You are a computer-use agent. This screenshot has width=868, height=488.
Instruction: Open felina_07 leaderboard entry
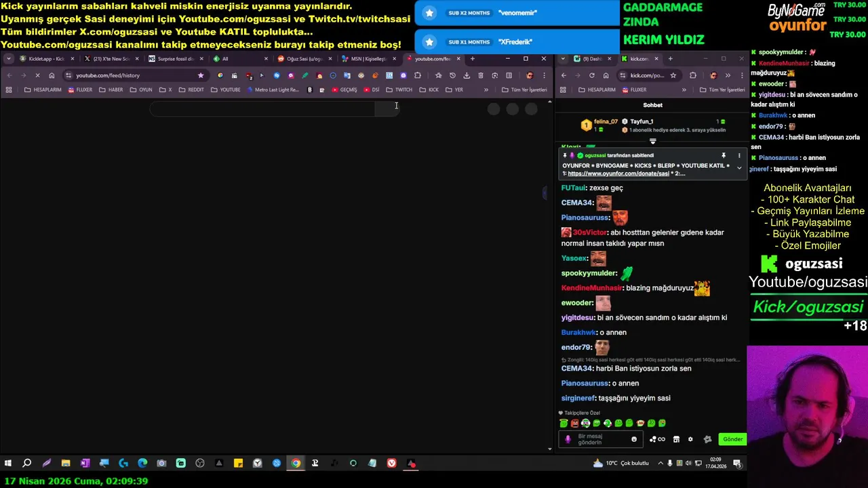(x=599, y=125)
